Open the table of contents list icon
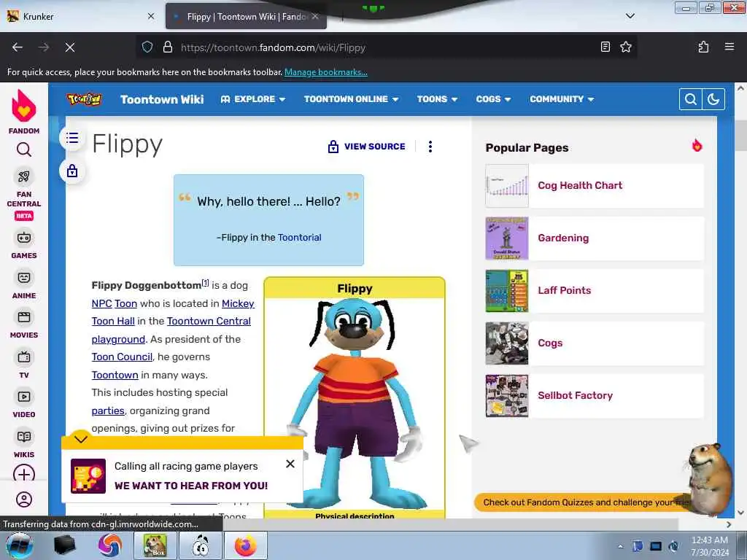This screenshot has height=560, width=747. [x=72, y=138]
